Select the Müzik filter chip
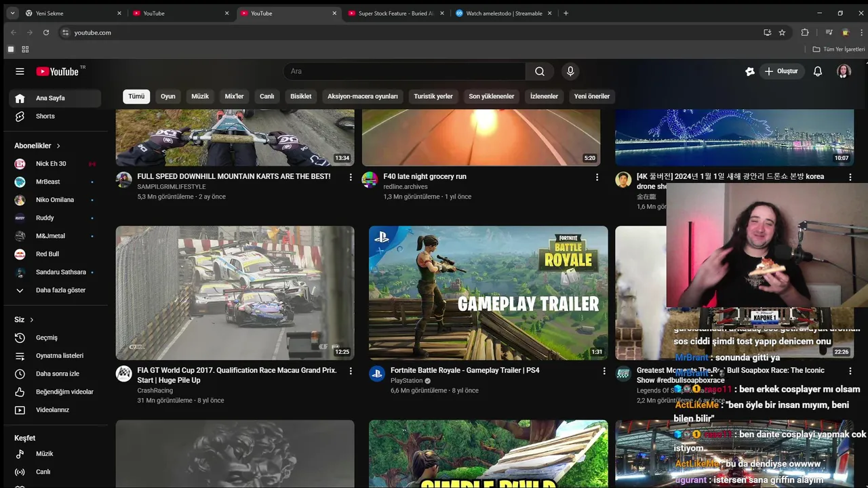The width and height of the screenshot is (868, 488). 200,96
